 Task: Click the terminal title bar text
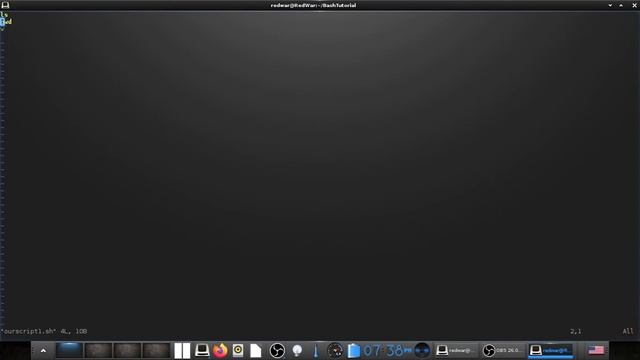[x=313, y=5]
